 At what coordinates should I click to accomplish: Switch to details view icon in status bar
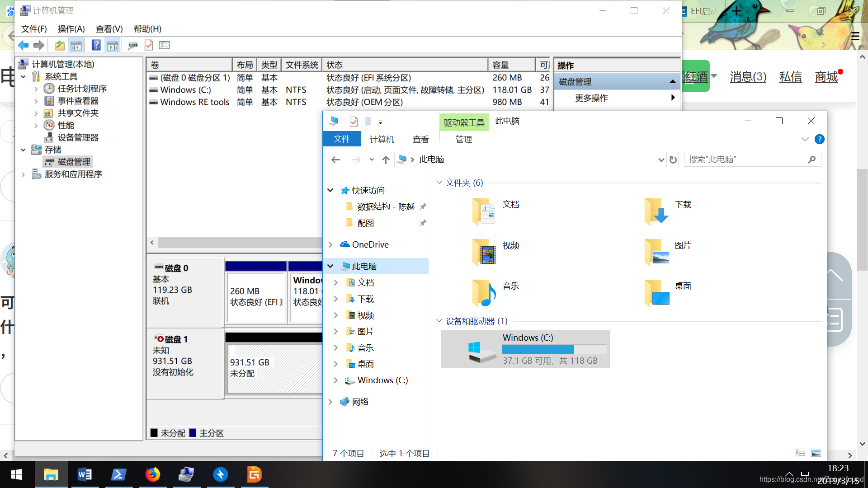[x=800, y=453]
